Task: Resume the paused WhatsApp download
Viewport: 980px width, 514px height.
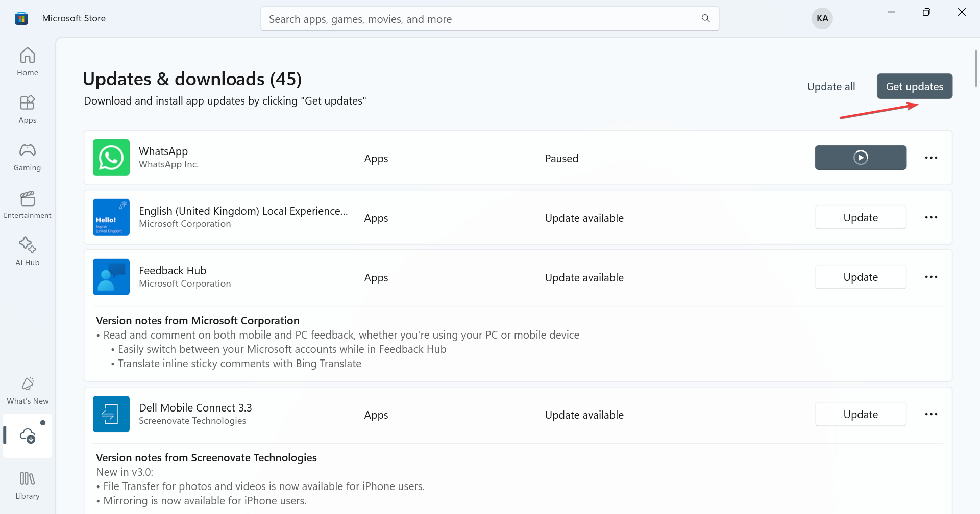Action: tap(860, 158)
